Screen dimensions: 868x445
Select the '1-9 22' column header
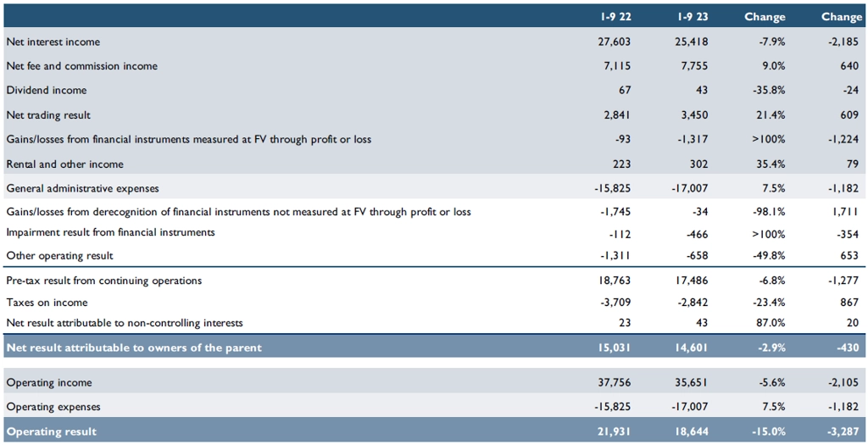[x=615, y=17]
